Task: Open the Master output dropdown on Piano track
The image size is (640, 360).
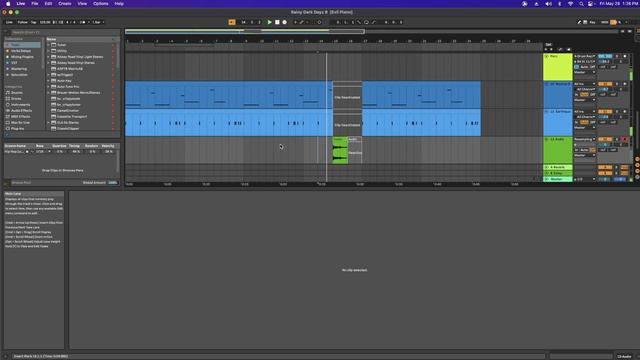Action: pos(584,72)
